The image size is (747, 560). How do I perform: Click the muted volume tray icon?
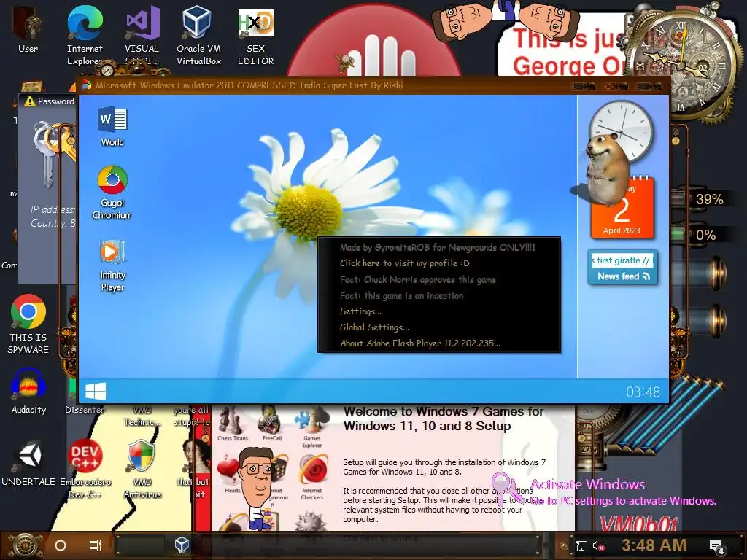click(598, 545)
